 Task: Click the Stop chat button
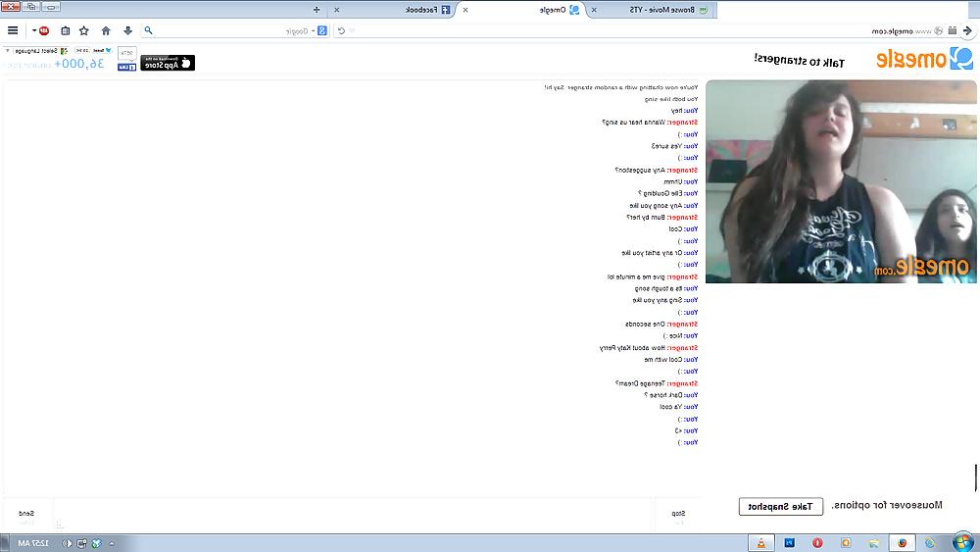coord(677,516)
